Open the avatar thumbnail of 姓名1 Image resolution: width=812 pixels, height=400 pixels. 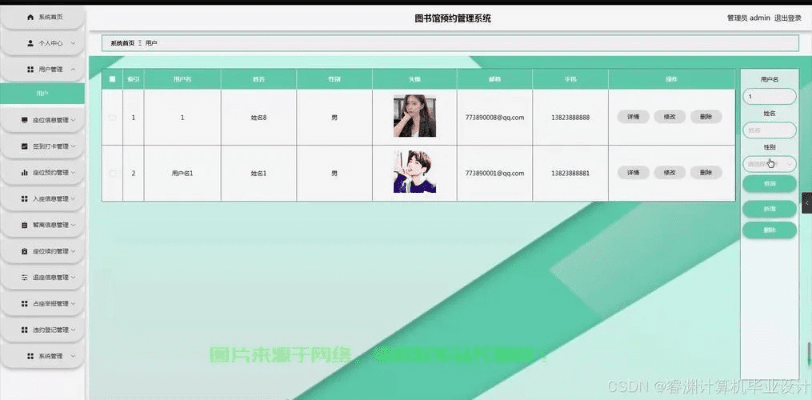(414, 172)
